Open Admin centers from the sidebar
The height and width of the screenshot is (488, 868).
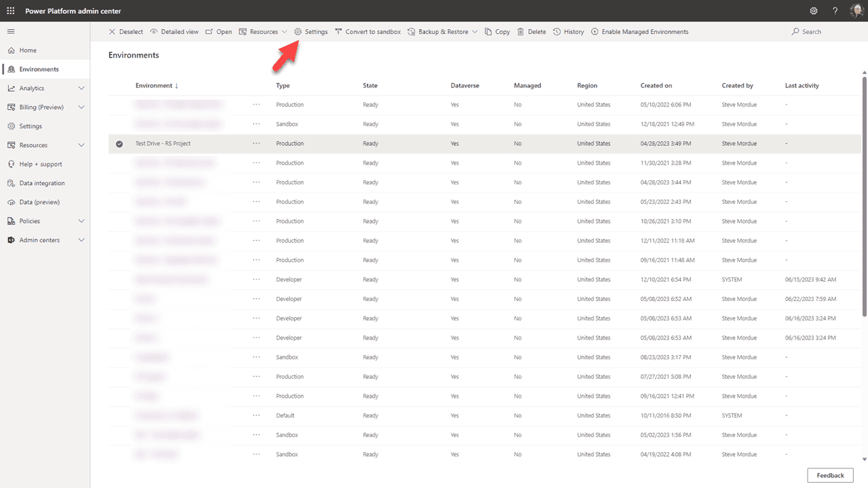tap(38, 239)
